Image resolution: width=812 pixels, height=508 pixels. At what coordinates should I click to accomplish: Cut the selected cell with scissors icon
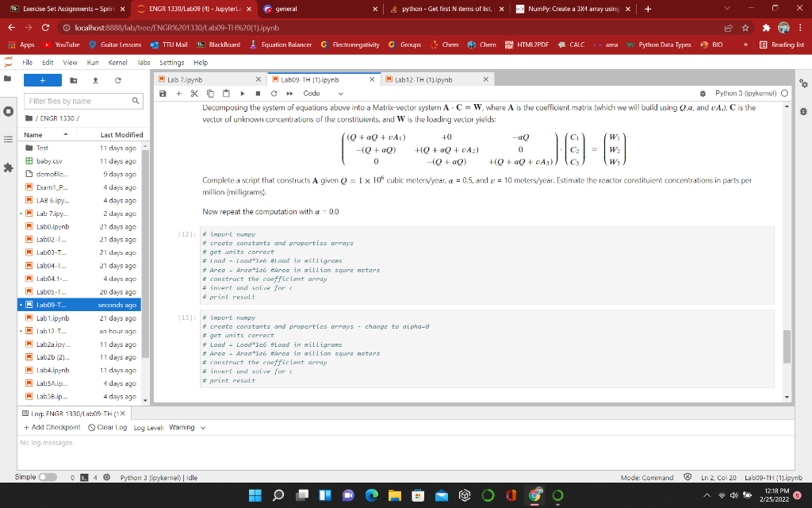coord(195,93)
